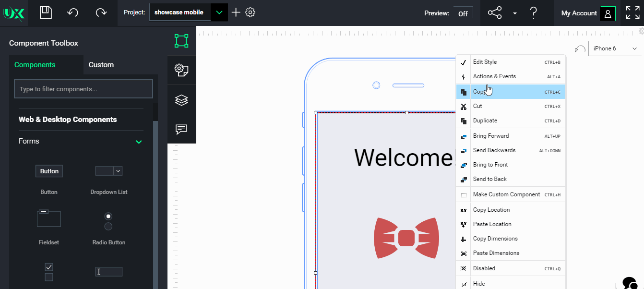Open the project name dropdown arrow
644x289 pixels.
click(x=219, y=12)
